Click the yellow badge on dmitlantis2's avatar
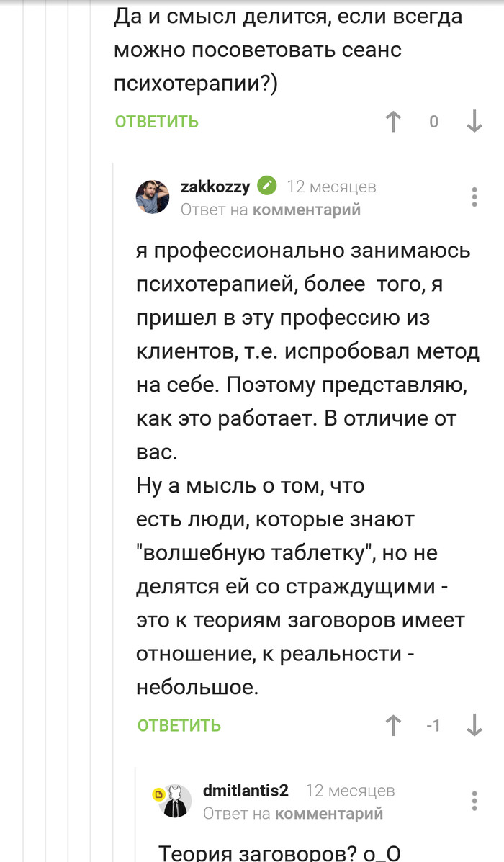This screenshot has width=504, height=862. coord(157,794)
